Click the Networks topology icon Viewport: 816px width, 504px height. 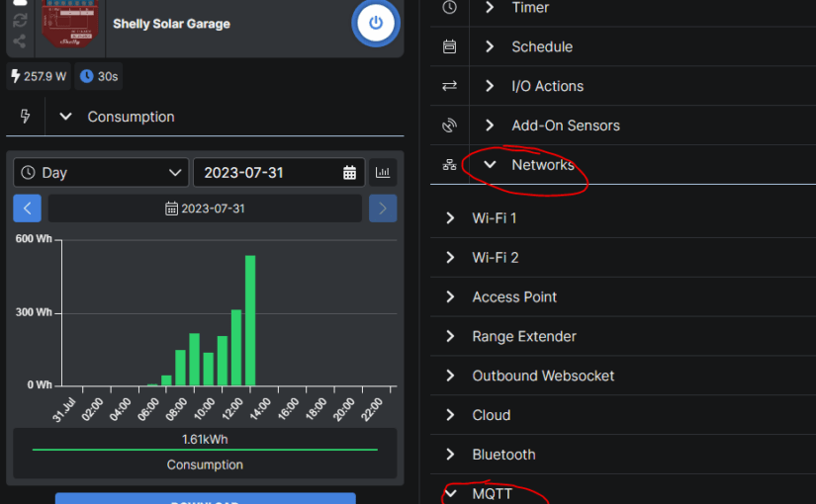click(450, 165)
